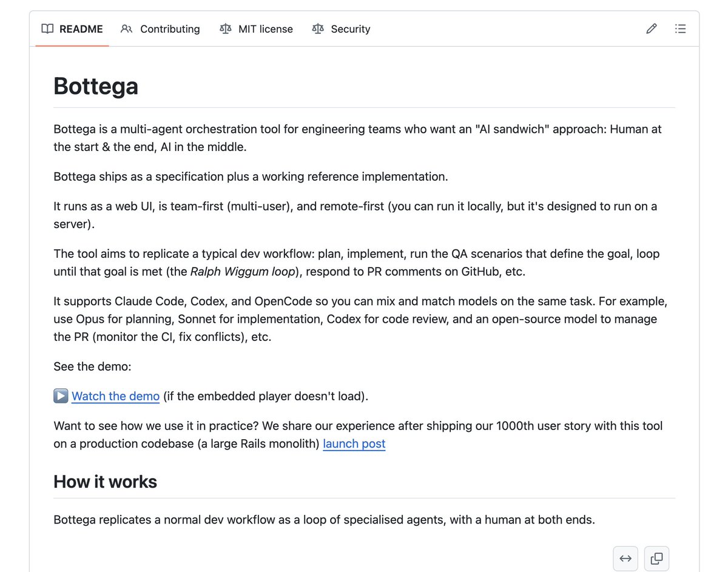Click the See the demo line

(92, 366)
